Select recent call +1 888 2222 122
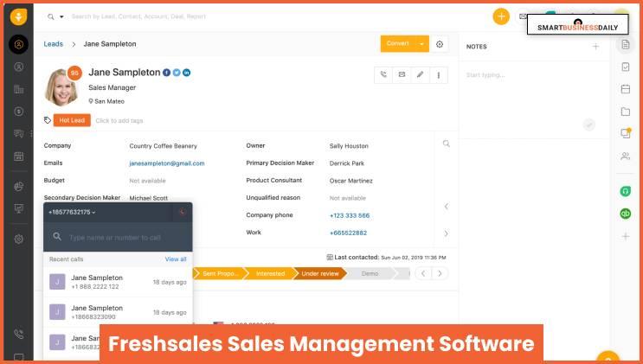Image resolution: width=643 pixels, height=364 pixels. click(x=118, y=282)
